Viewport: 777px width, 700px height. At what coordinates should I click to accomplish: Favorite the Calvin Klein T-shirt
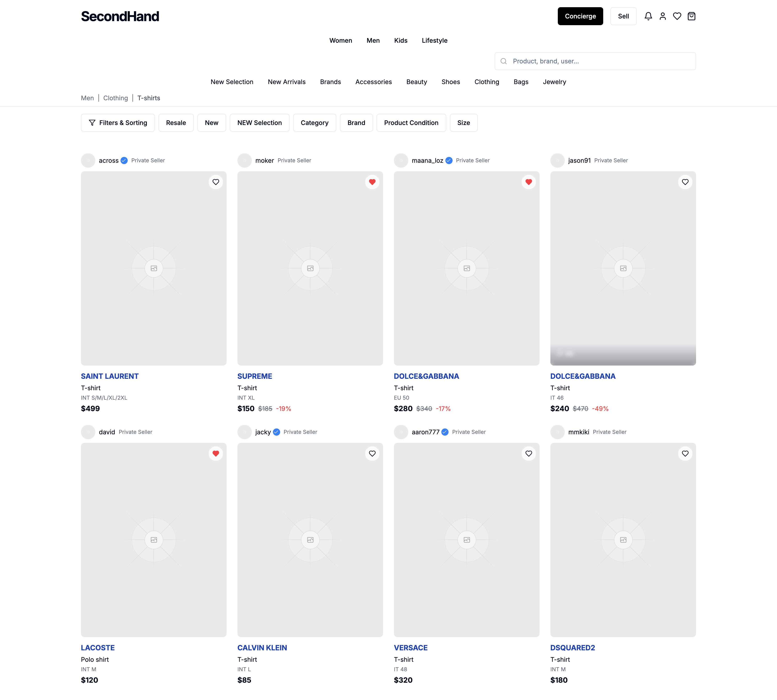point(372,453)
